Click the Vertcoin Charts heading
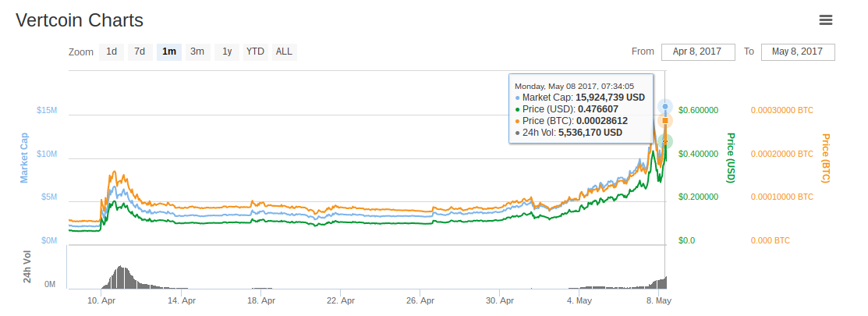This screenshot has height=316, width=868. pyautogui.click(x=80, y=20)
